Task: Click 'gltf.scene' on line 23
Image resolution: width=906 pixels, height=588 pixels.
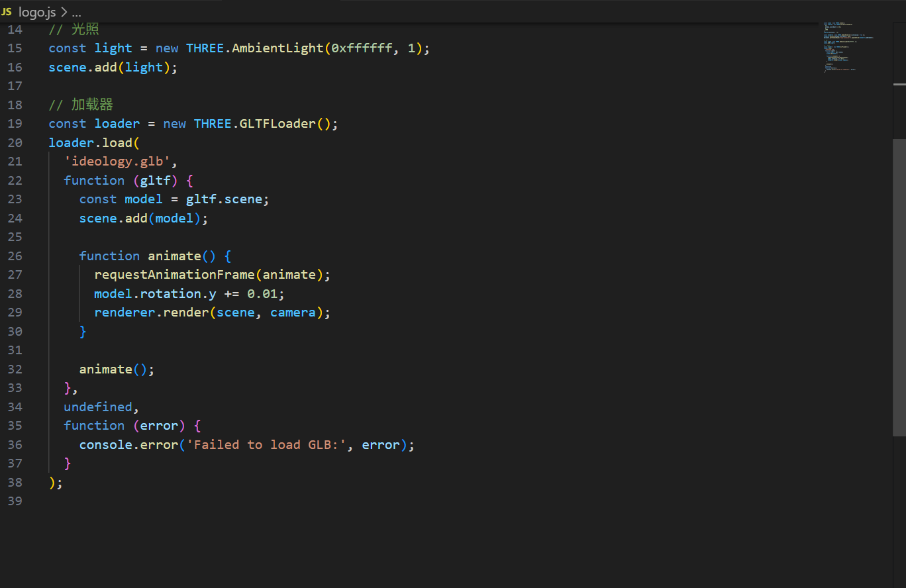Action: (x=224, y=199)
